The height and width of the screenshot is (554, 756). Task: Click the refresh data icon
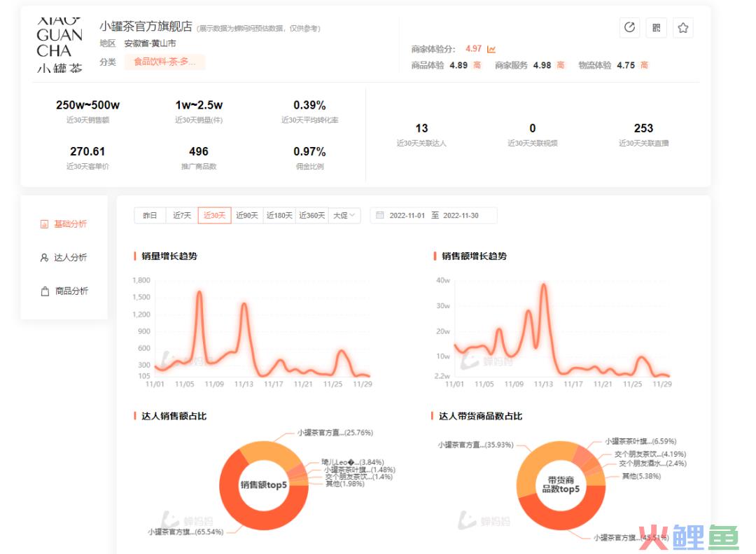click(630, 27)
